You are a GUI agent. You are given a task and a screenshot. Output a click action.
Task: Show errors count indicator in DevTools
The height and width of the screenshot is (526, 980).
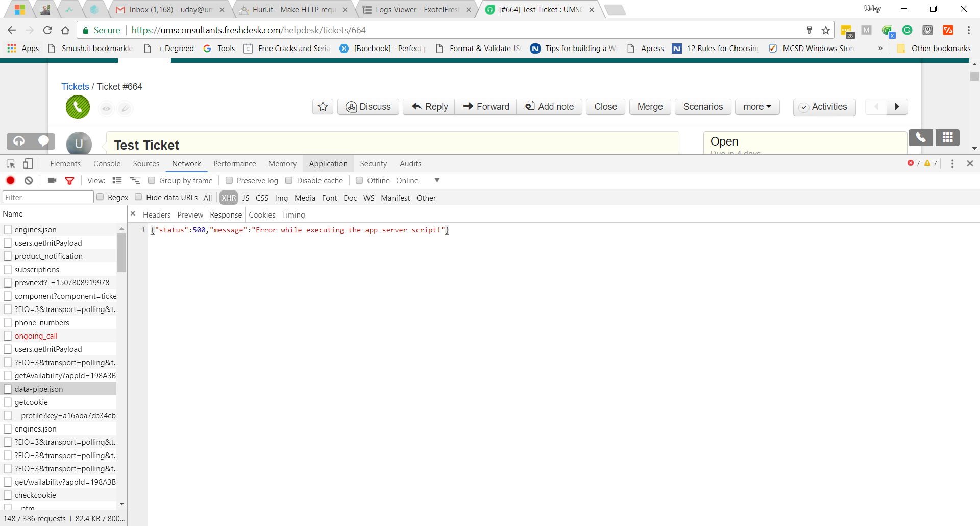pyautogui.click(x=914, y=163)
